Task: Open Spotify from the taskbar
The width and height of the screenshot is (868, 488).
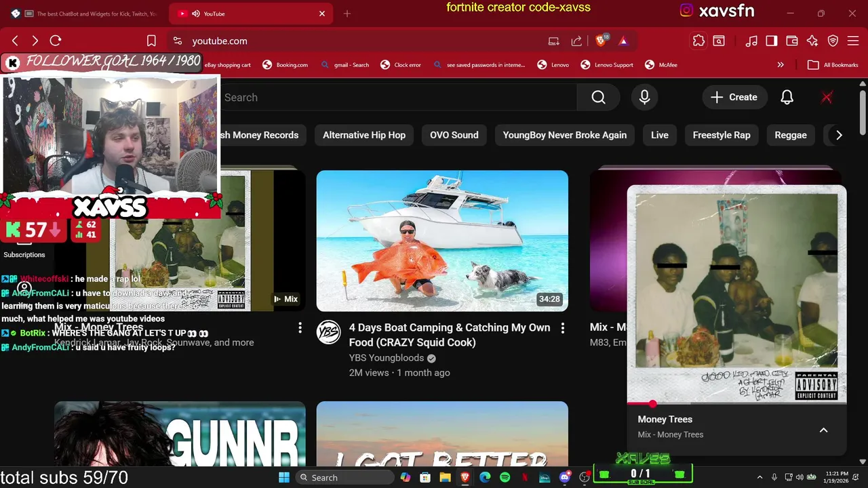Action: click(x=505, y=477)
